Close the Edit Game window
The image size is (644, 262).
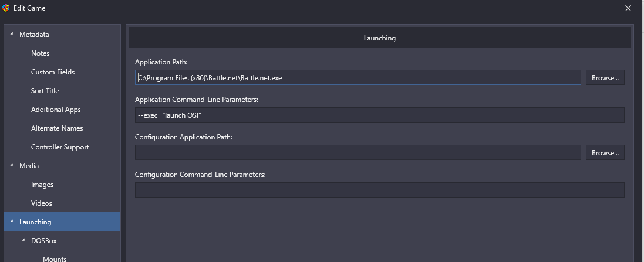coord(628,8)
